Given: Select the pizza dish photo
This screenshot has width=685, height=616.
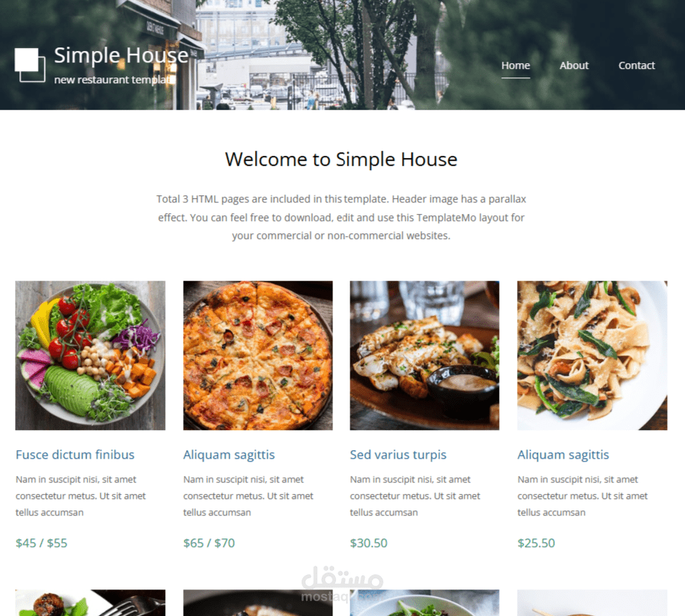Looking at the screenshot, I should pos(258,355).
